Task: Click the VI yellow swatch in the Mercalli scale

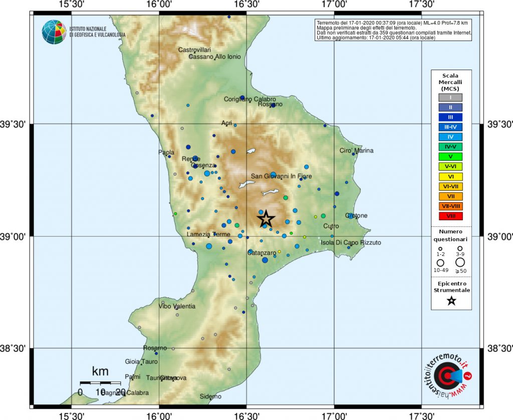Action: (450, 176)
